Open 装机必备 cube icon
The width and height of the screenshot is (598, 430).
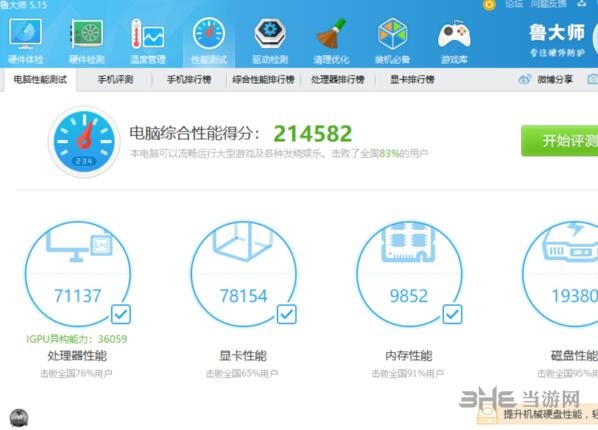pyautogui.click(x=392, y=34)
